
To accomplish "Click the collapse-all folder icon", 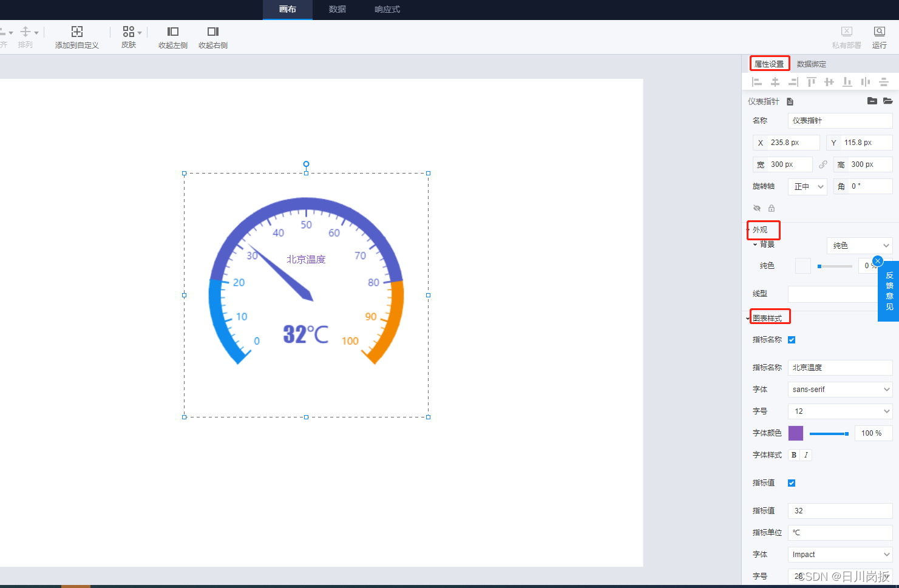I will 872,101.
